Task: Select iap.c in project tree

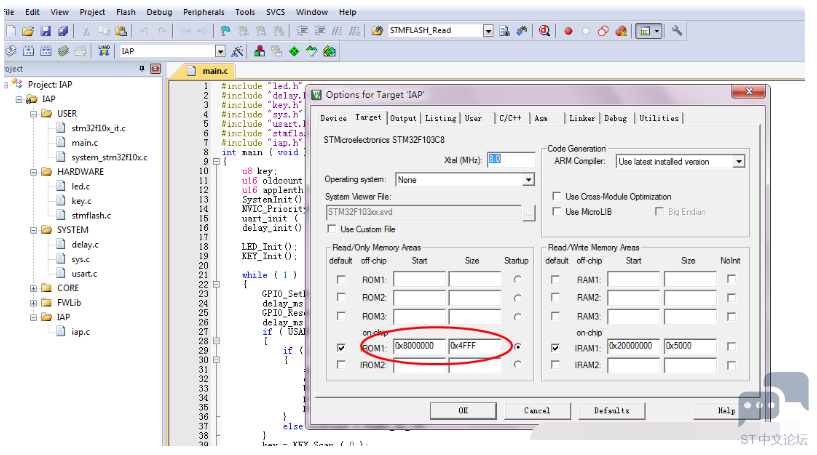Action: coord(80,331)
